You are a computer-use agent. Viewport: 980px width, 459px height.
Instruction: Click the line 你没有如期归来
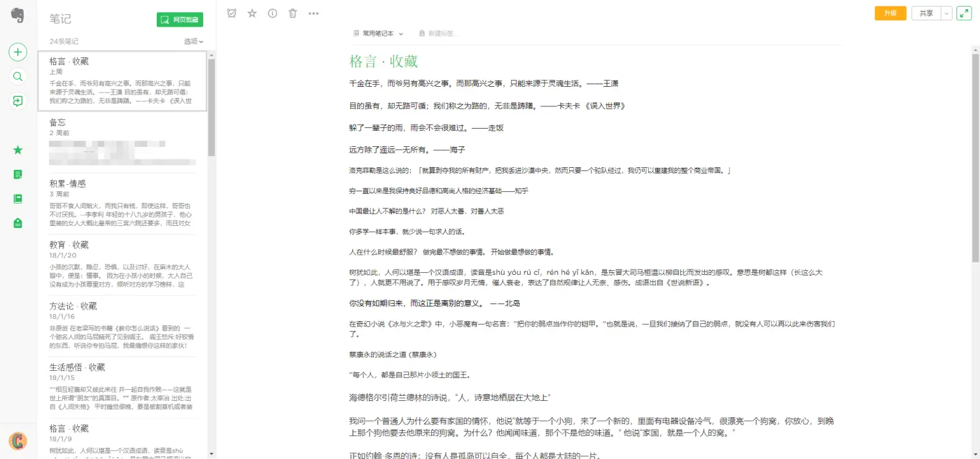pyautogui.click(x=435, y=304)
